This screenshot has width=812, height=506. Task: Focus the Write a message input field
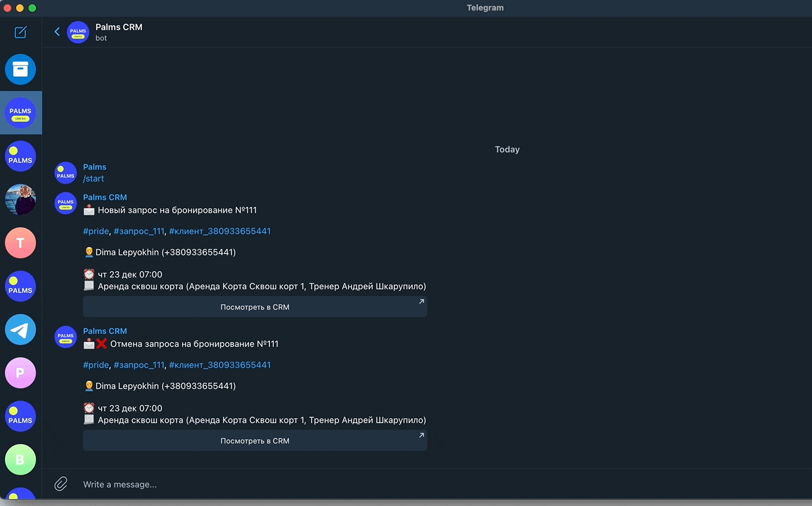tap(434, 484)
